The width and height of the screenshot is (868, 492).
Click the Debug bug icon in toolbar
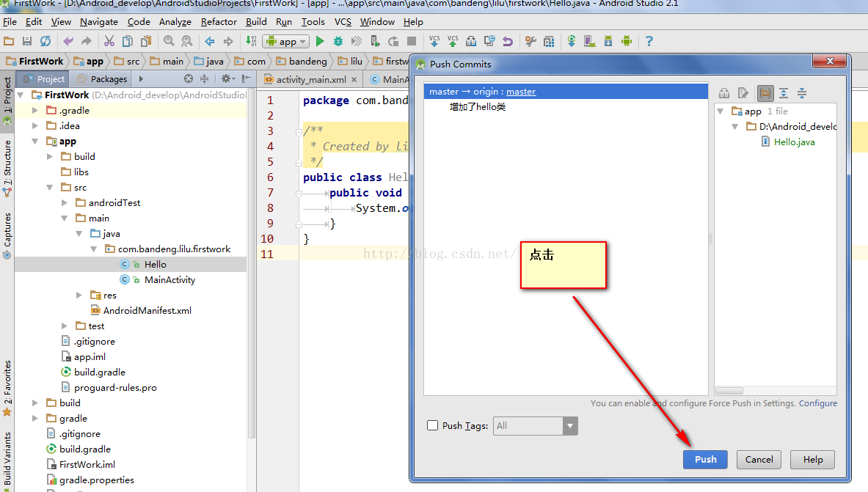click(x=338, y=42)
